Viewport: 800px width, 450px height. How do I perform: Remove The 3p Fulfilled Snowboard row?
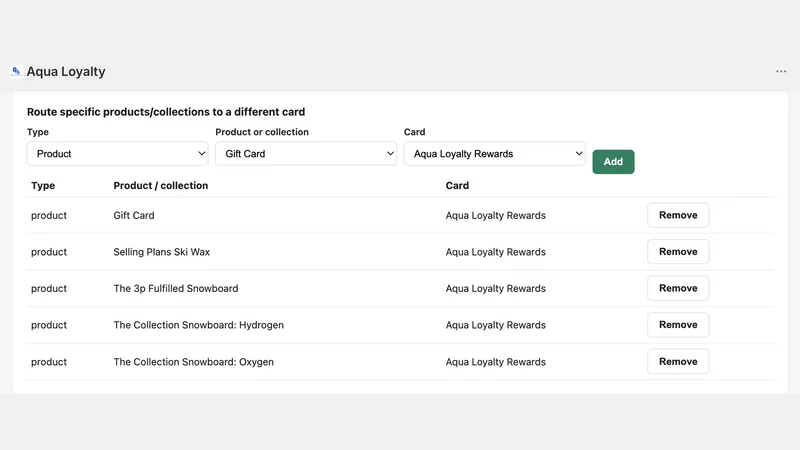(x=678, y=288)
